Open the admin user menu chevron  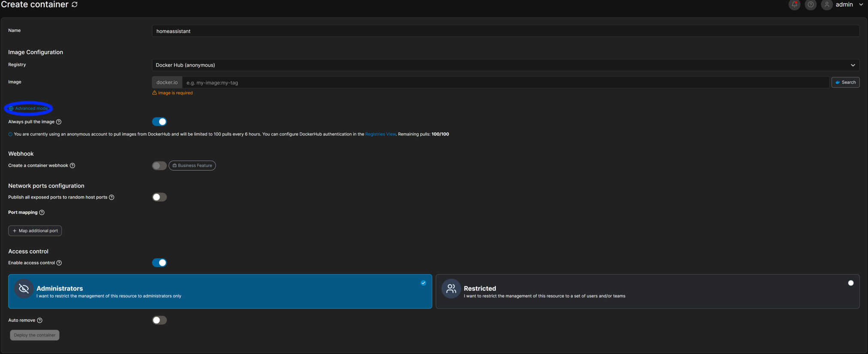tap(861, 5)
